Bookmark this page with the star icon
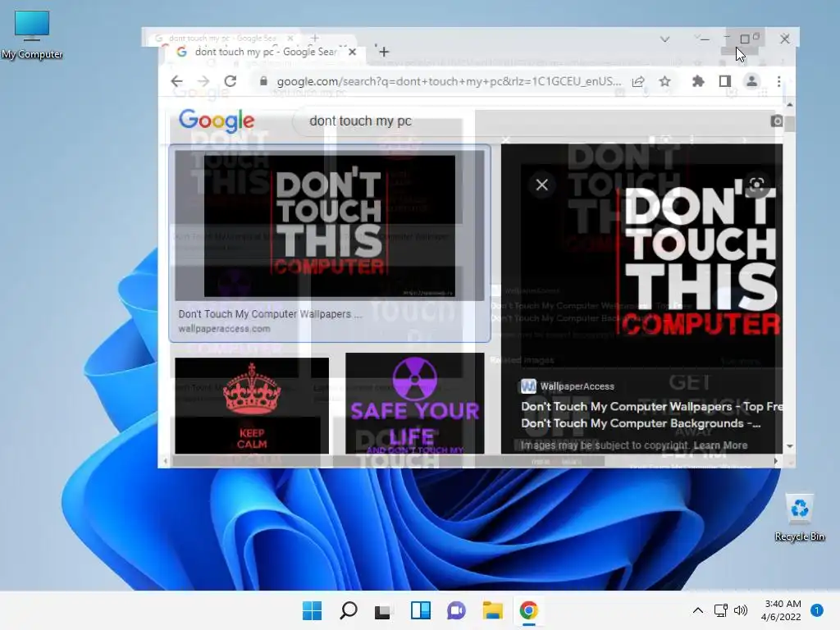 click(664, 81)
